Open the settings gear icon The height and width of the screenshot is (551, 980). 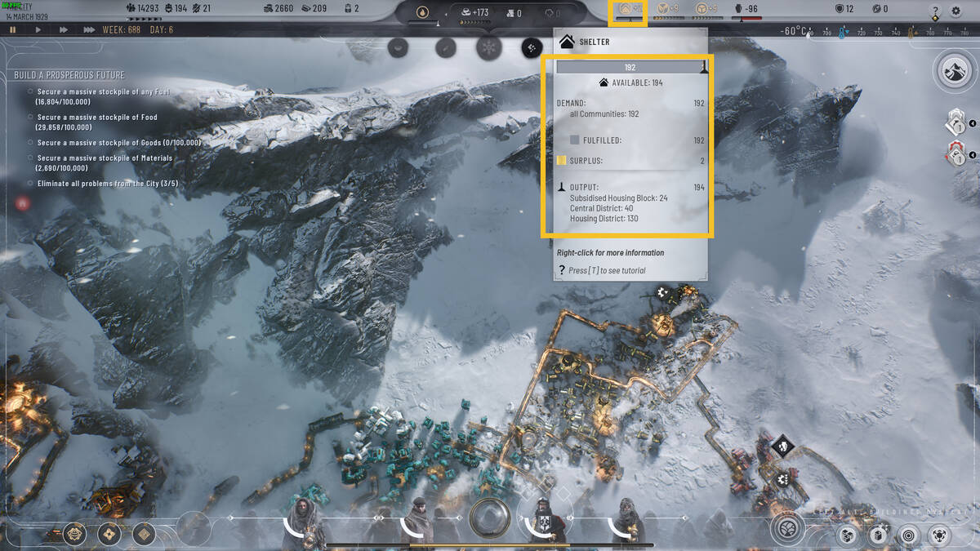click(x=956, y=11)
